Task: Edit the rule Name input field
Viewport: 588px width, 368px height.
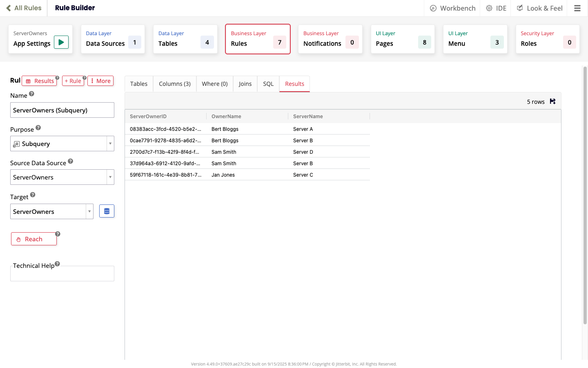Action: 62,110
